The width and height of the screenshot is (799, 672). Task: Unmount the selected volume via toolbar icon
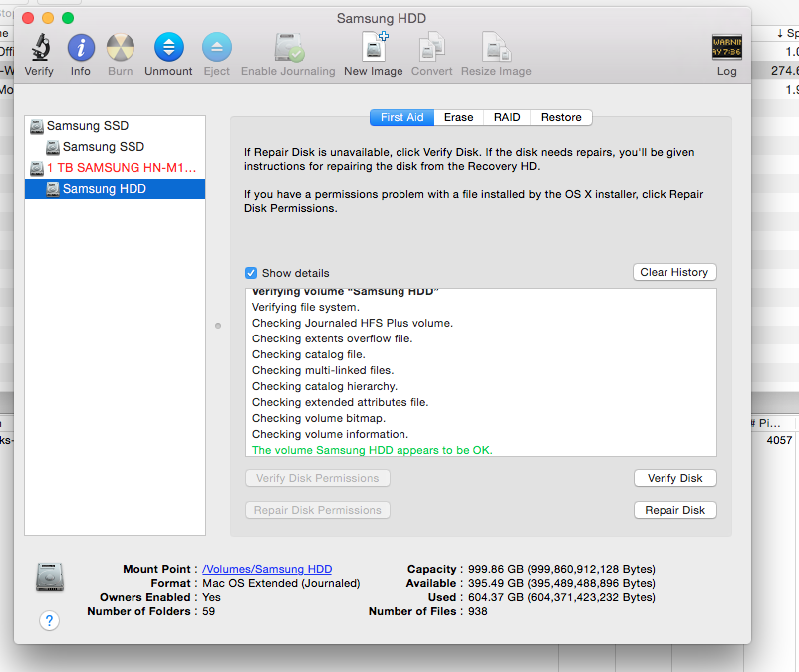[x=168, y=48]
